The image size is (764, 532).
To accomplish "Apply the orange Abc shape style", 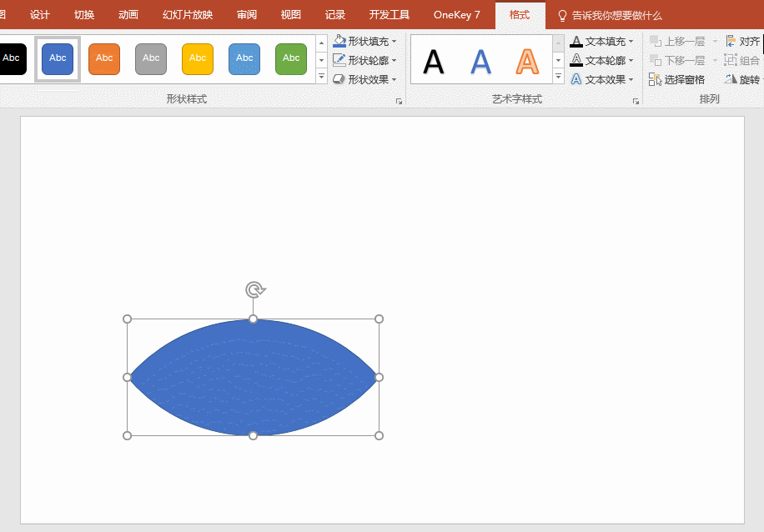I will point(104,58).
